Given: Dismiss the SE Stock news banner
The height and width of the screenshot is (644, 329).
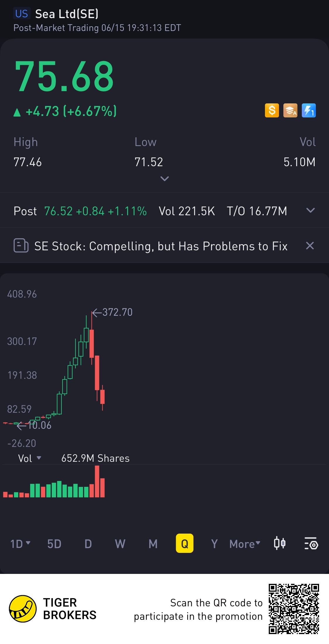Looking at the screenshot, I should [x=310, y=246].
